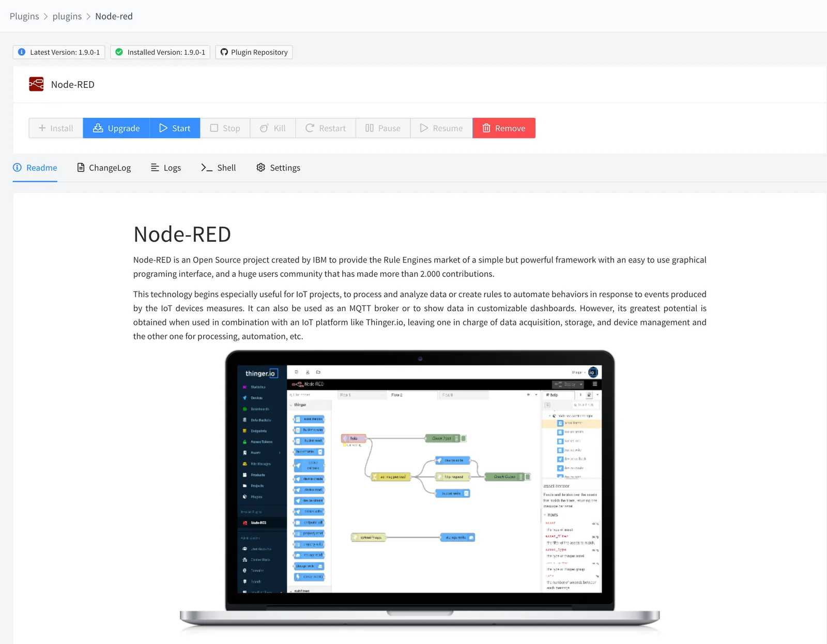827x644 pixels.
Task: Restart the plugin
Action: pyautogui.click(x=326, y=128)
